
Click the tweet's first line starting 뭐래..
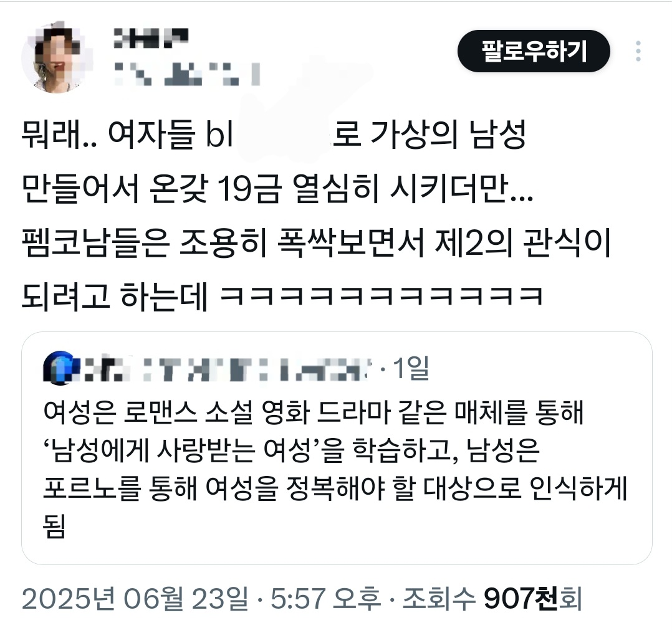(274, 135)
